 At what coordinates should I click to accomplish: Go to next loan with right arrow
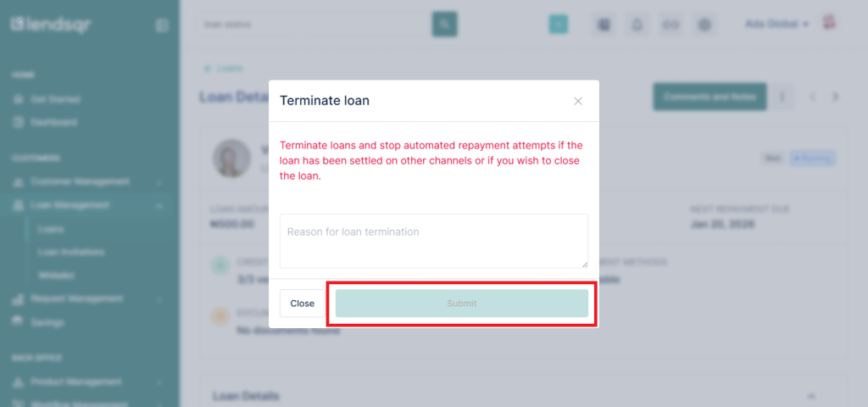(836, 97)
